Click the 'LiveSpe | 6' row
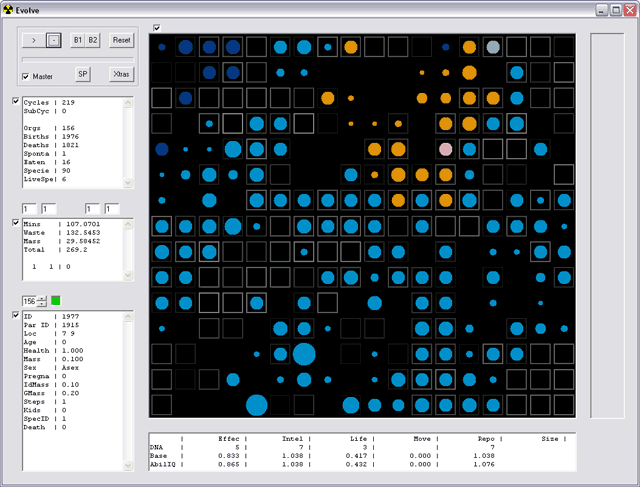Viewport: 640px width, 487px height. click(x=45, y=179)
